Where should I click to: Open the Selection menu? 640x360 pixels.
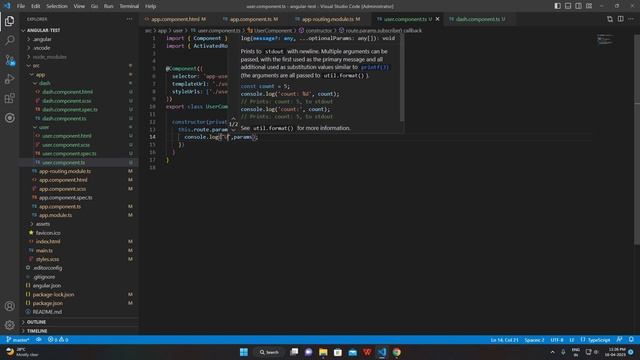pos(57,6)
